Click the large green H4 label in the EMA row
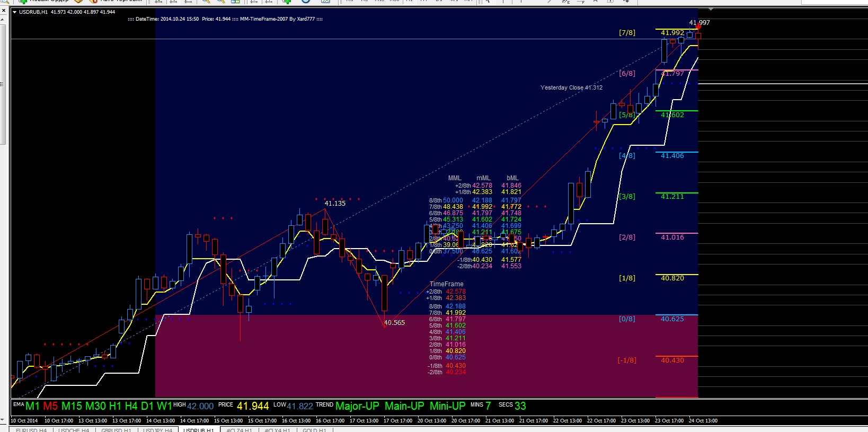868x432 pixels. [x=131, y=406]
